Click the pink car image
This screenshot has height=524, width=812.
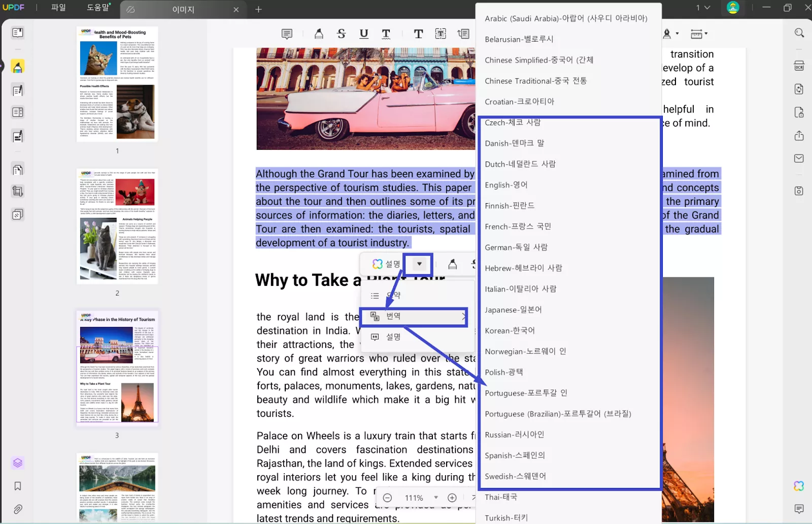[x=365, y=99]
